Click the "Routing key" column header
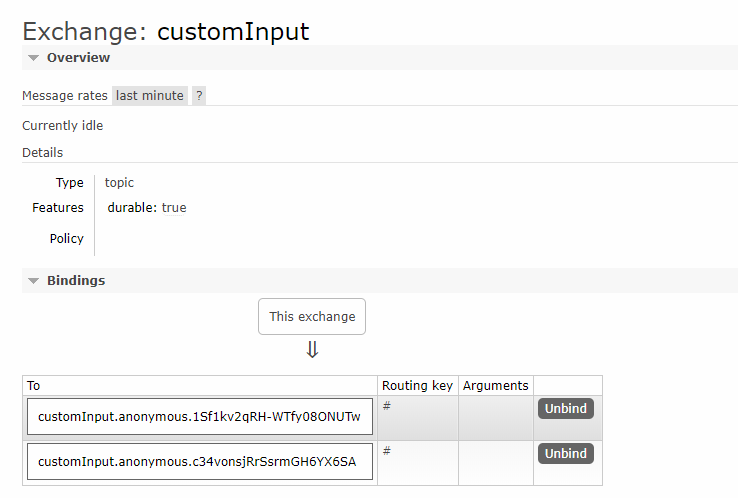Viewport: 738px width, 498px height. [417, 386]
